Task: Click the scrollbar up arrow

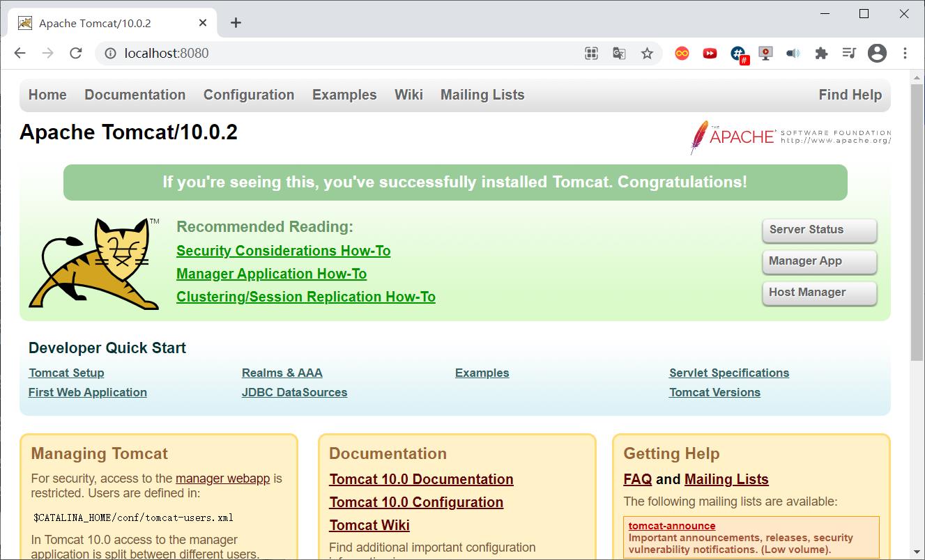Action: coord(917,77)
